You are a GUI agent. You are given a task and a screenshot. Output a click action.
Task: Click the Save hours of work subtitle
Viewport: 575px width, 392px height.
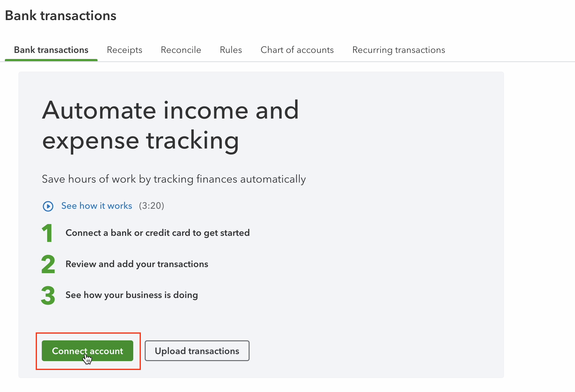point(174,179)
